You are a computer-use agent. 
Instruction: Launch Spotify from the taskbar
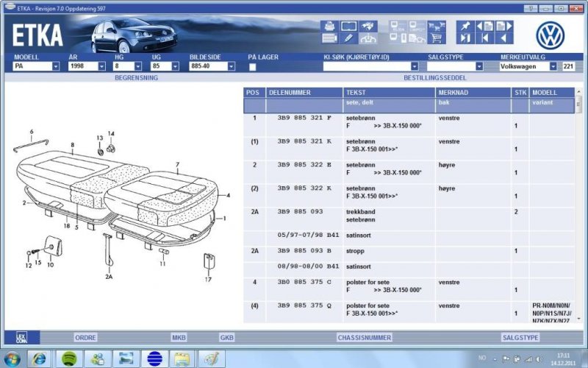(68, 358)
